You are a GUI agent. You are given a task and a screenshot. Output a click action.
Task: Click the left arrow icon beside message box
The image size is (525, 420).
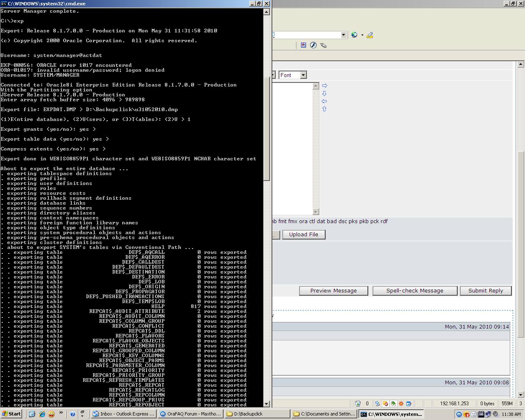coord(324,101)
